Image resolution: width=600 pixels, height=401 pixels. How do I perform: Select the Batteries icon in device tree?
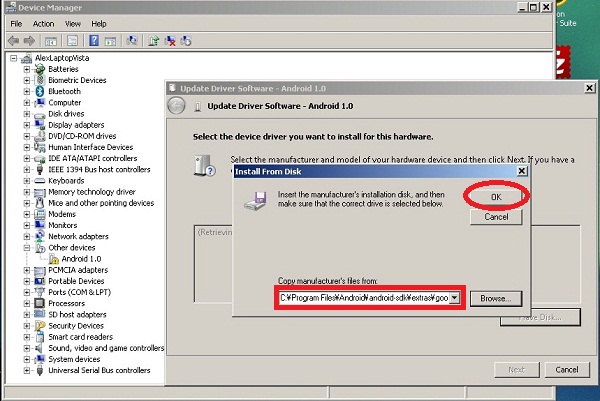[x=40, y=69]
